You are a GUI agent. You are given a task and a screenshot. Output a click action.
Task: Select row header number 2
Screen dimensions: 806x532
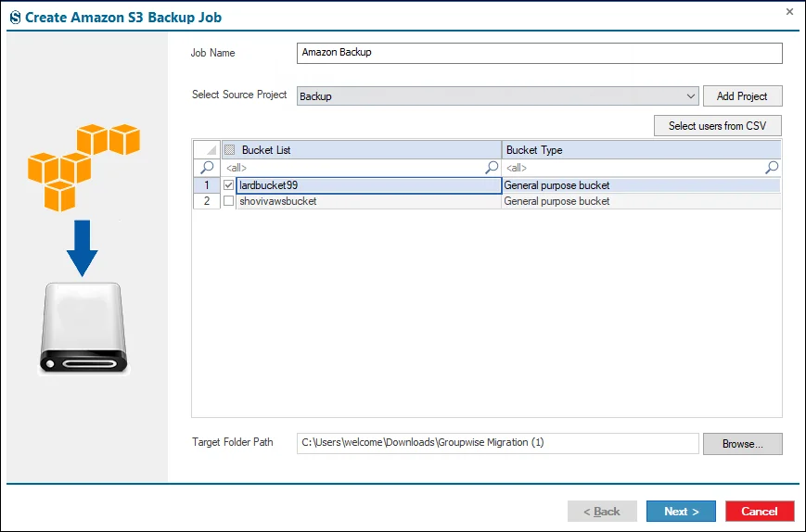pyautogui.click(x=207, y=201)
